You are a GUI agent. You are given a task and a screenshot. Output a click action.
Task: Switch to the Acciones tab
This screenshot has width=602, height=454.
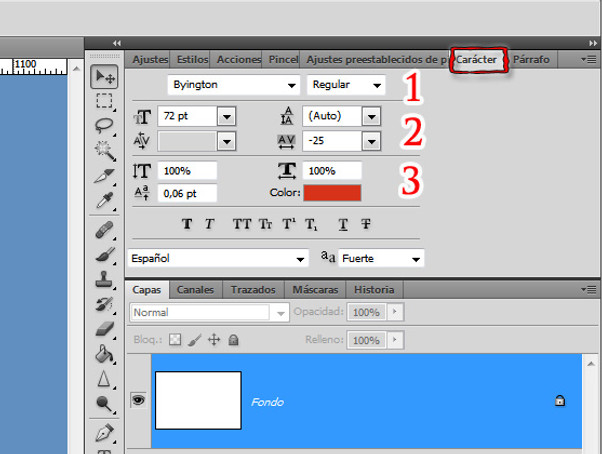[x=239, y=59]
